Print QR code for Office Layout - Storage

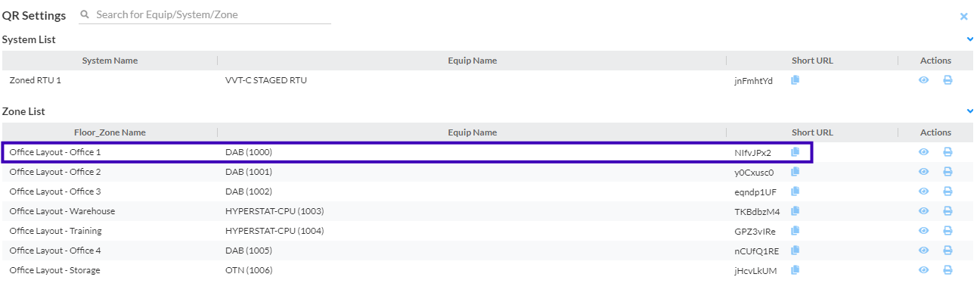pos(947,270)
